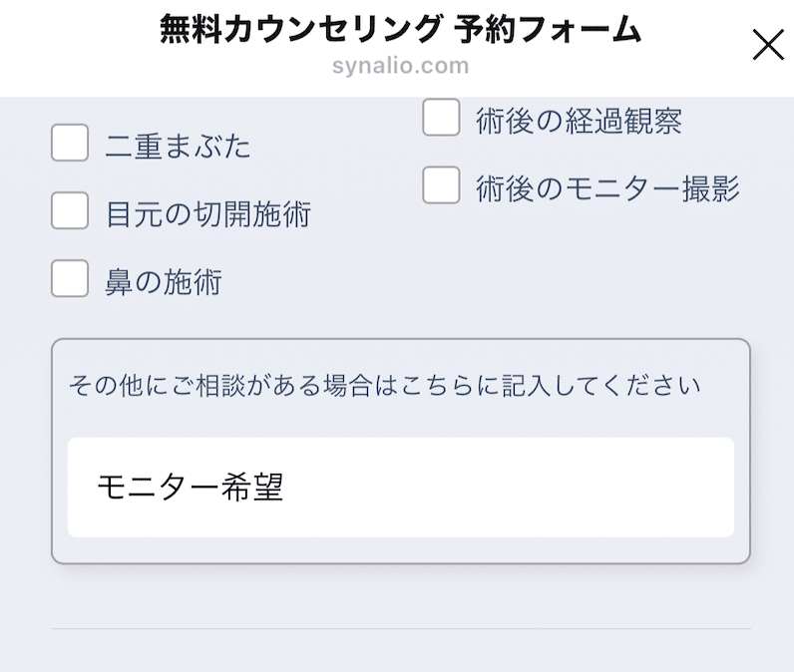Enable the 鼻の施術 checkbox
The image size is (794, 672).
pos(70,279)
